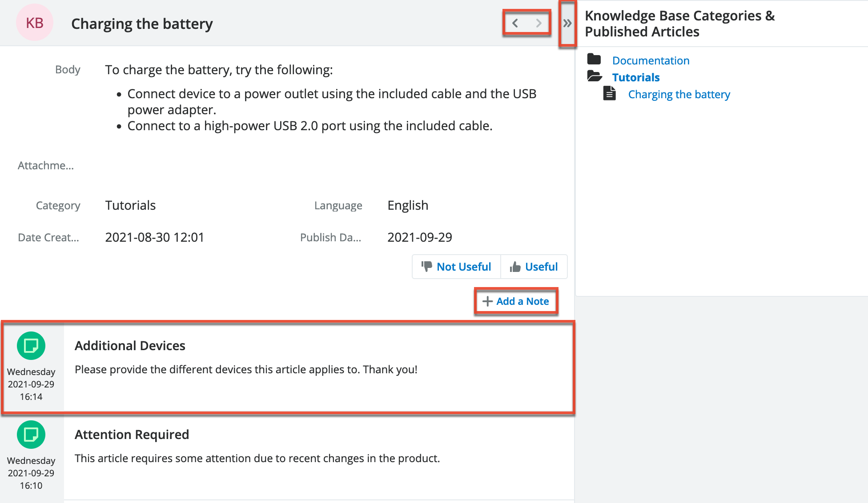This screenshot has height=503, width=868.
Task: Go to previous record with left chevron
Action: [515, 23]
